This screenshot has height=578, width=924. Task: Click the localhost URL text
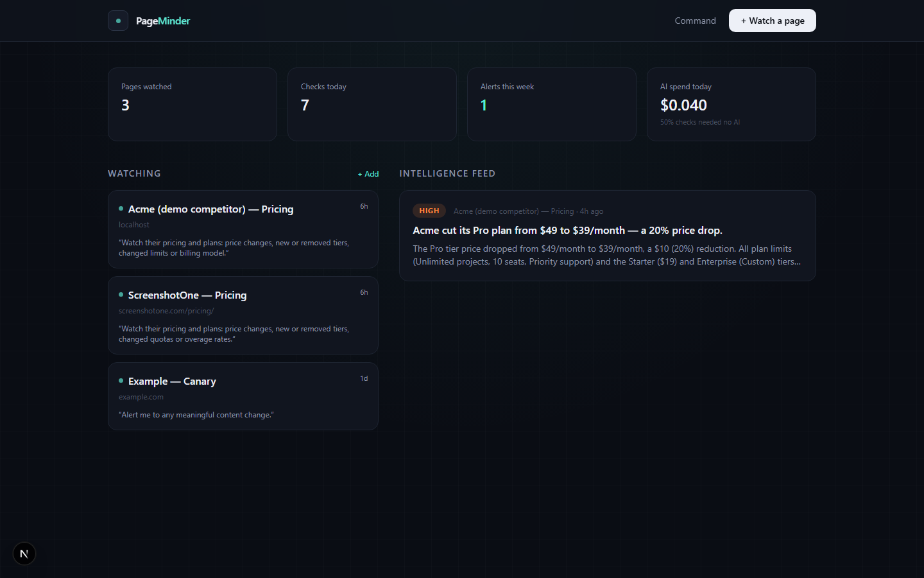point(134,225)
